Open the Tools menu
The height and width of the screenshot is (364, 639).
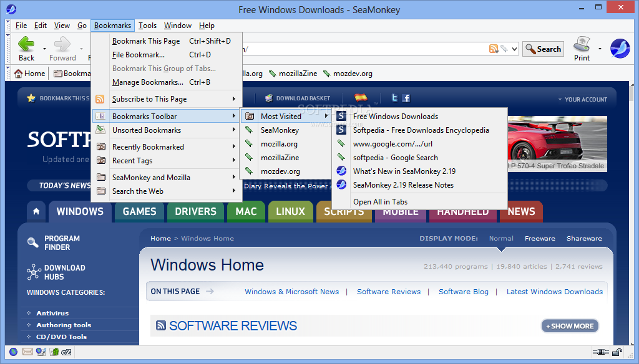[147, 26]
